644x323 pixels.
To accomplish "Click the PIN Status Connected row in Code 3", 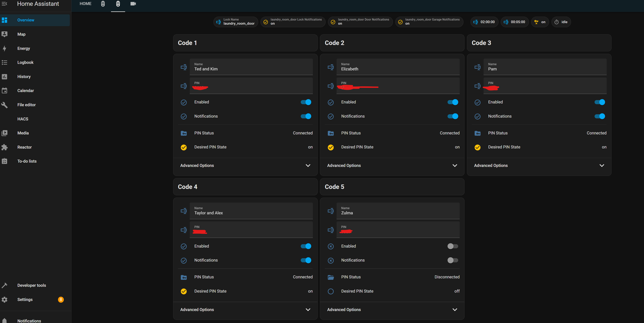I will pos(539,133).
